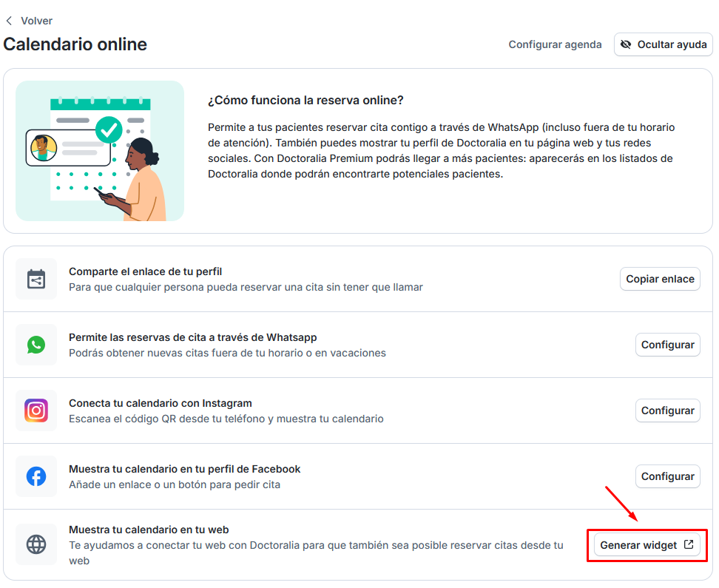This screenshot has width=719, height=588.
Task: Click the back chevron arrow icon
Action: tap(9, 21)
